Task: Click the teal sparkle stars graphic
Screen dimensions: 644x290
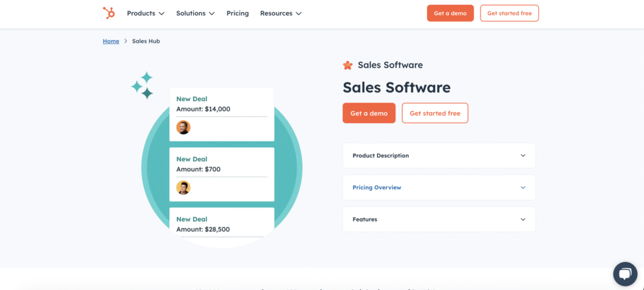Action: click(x=142, y=86)
